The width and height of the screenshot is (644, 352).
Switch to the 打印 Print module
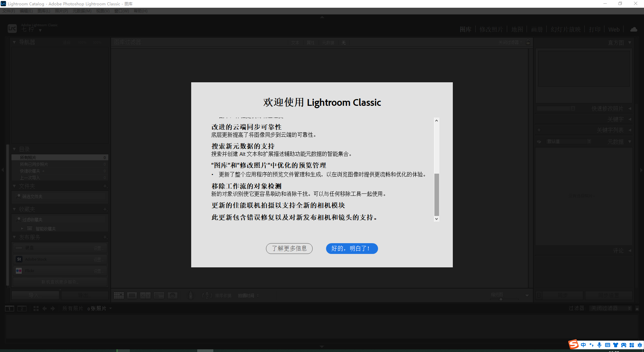(x=595, y=30)
